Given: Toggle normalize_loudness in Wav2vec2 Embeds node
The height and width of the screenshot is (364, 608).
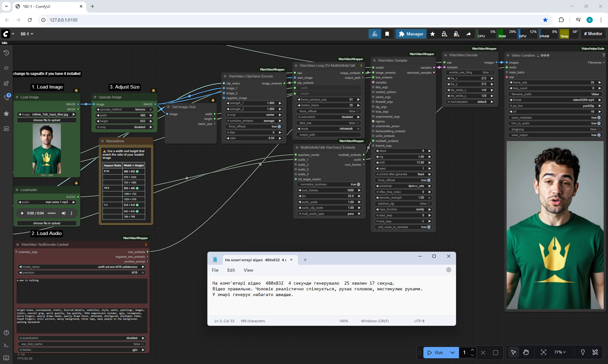Looking at the screenshot, I should (x=358, y=184).
